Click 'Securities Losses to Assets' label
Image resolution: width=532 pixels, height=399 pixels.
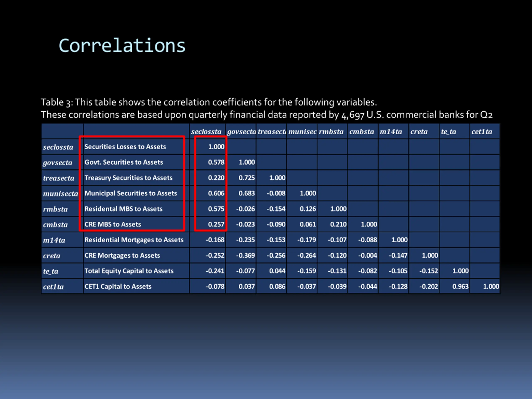[x=125, y=147]
